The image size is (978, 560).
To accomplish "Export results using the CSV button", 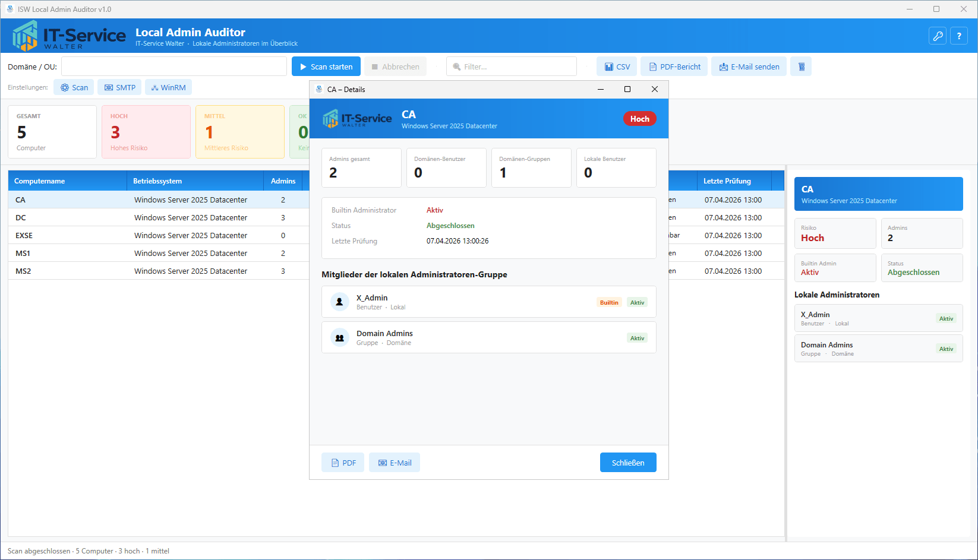I will coord(617,67).
